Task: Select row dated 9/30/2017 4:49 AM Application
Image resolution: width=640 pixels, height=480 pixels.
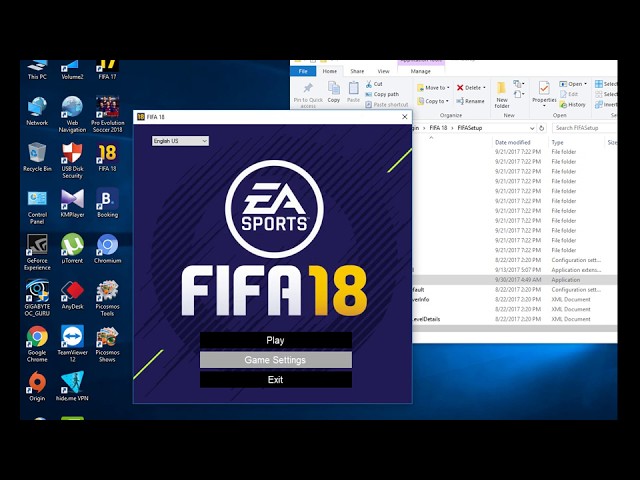Action: point(514,280)
